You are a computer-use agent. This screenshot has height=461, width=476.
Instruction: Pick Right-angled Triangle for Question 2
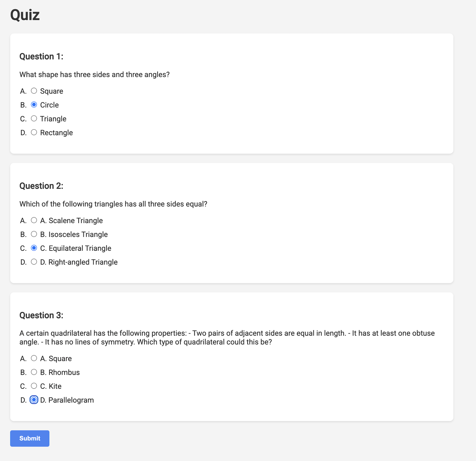point(34,262)
